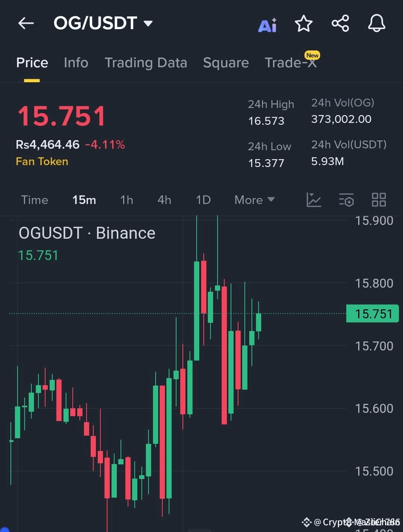The height and width of the screenshot is (532, 403).
Task: Select the Price tab
Action: point(32,63)
